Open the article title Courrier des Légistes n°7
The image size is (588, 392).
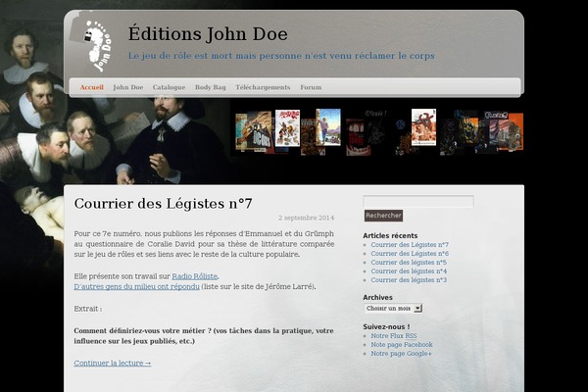click(x=163, y=204)
